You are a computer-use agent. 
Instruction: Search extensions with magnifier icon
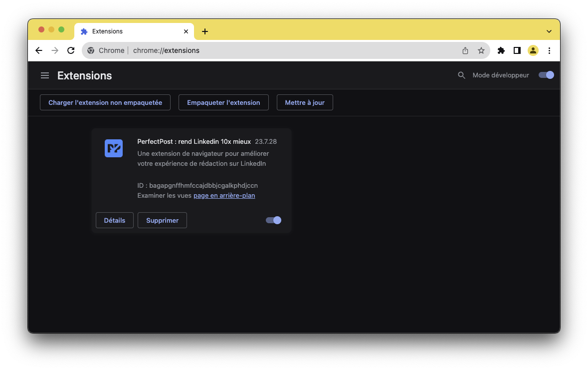tap(461, 75)
